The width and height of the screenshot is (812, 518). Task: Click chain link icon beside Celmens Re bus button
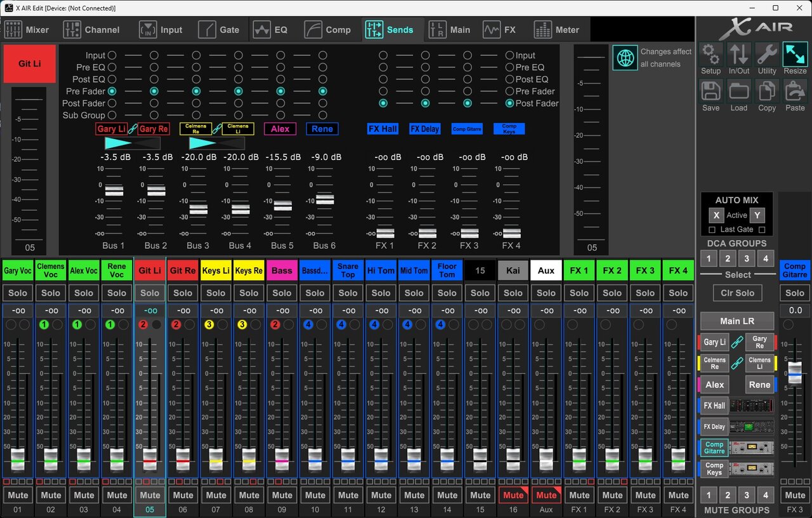pyautogui.click(x=737, y=364)
